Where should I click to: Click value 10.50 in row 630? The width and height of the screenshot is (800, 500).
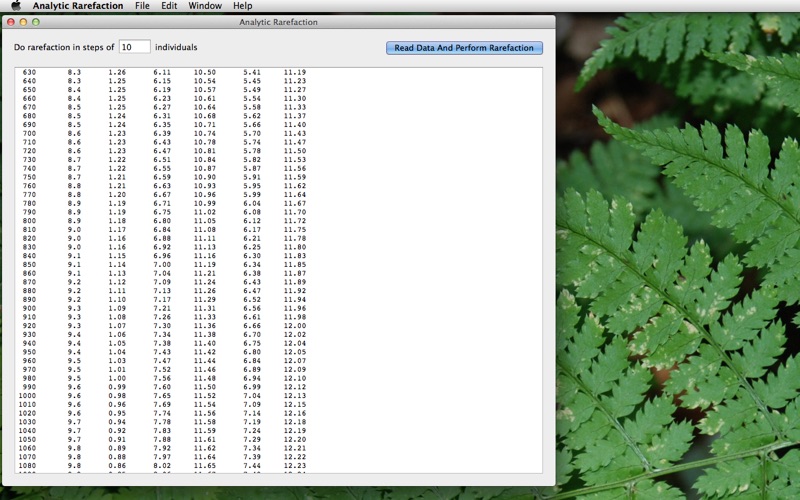point(205,72)
